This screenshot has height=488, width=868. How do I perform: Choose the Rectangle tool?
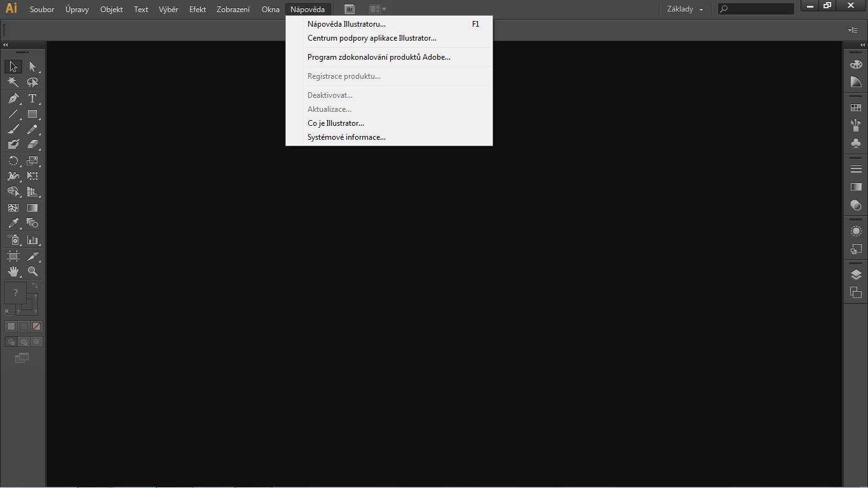click(x=32, y=114)
